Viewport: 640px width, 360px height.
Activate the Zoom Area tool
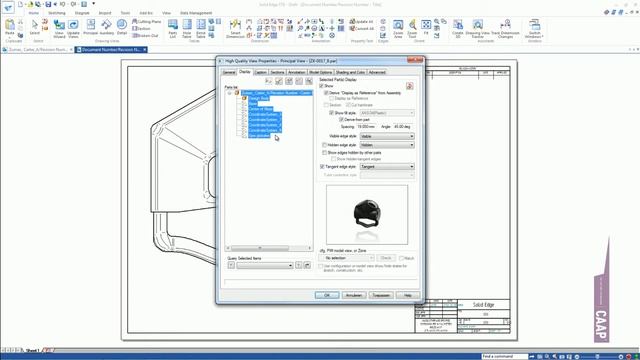tap(398, 29)
